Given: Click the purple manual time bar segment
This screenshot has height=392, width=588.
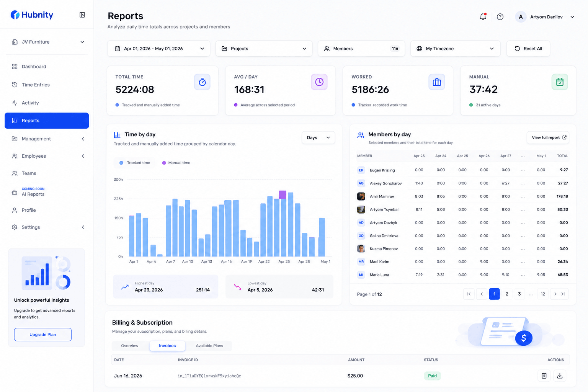Looking at the screenshot, I should point(283,194).
